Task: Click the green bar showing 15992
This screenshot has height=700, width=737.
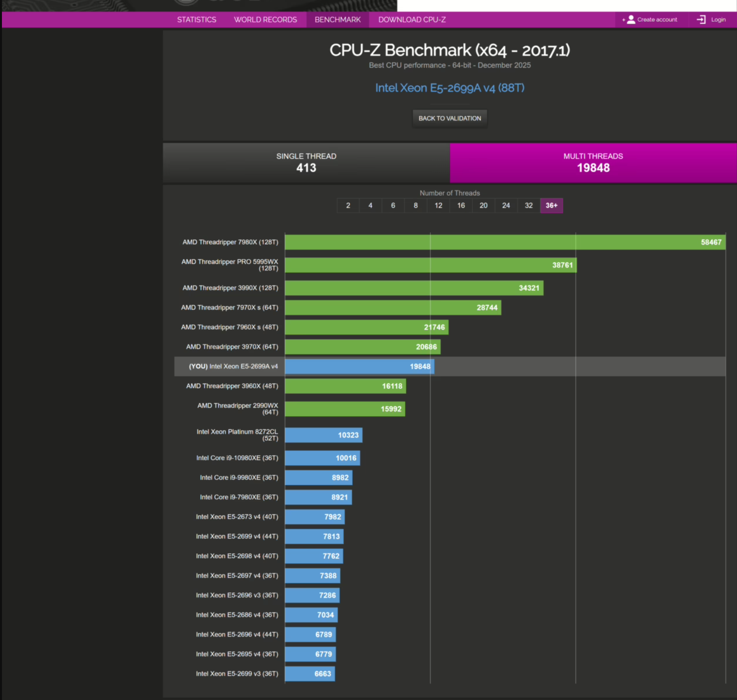Action: [x=345, y=409]
